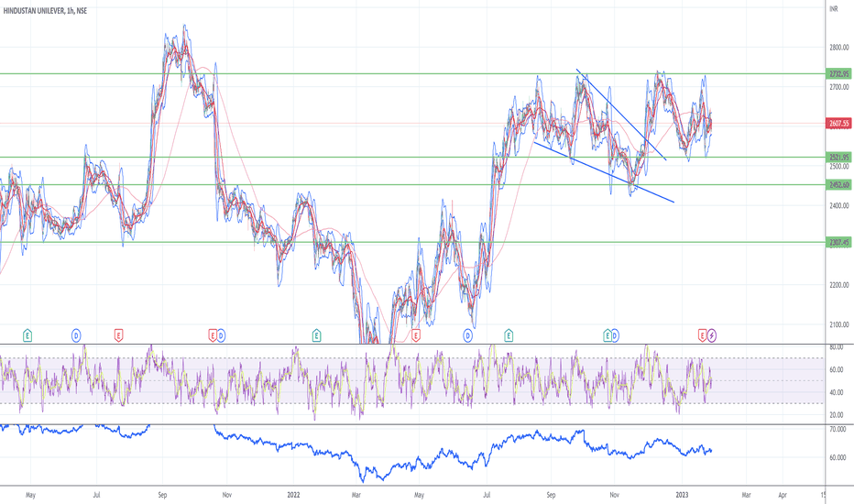
Task: Click the 20.00 RSI scale value
Action: (x=836, y=415)
